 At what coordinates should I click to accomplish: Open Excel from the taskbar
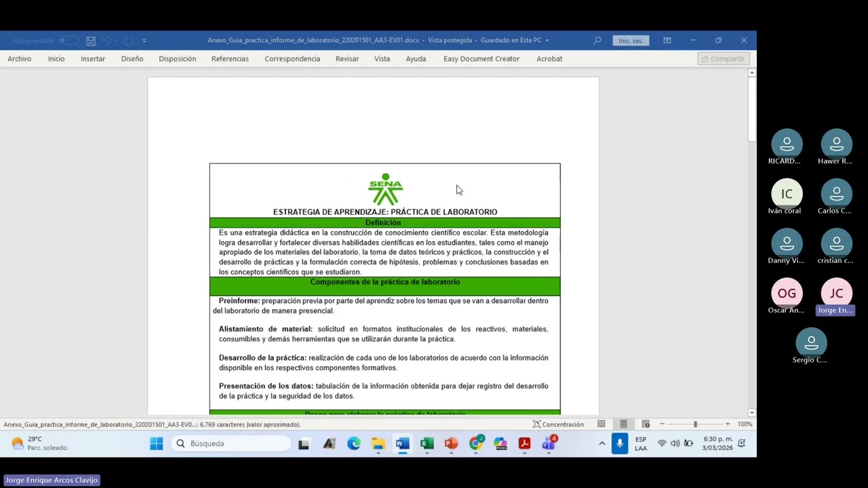(427, 443)
